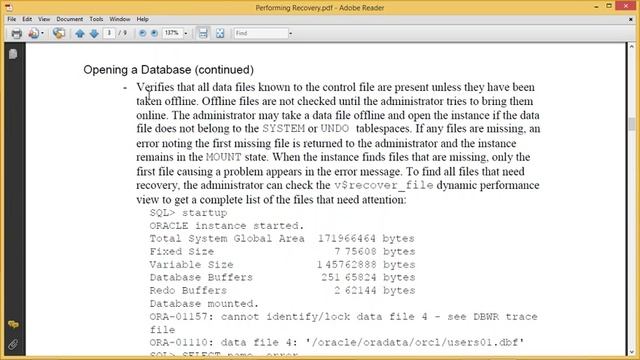Go to next page with down arrow
This screenshot has height=360, width=640.
click(94, 33)
